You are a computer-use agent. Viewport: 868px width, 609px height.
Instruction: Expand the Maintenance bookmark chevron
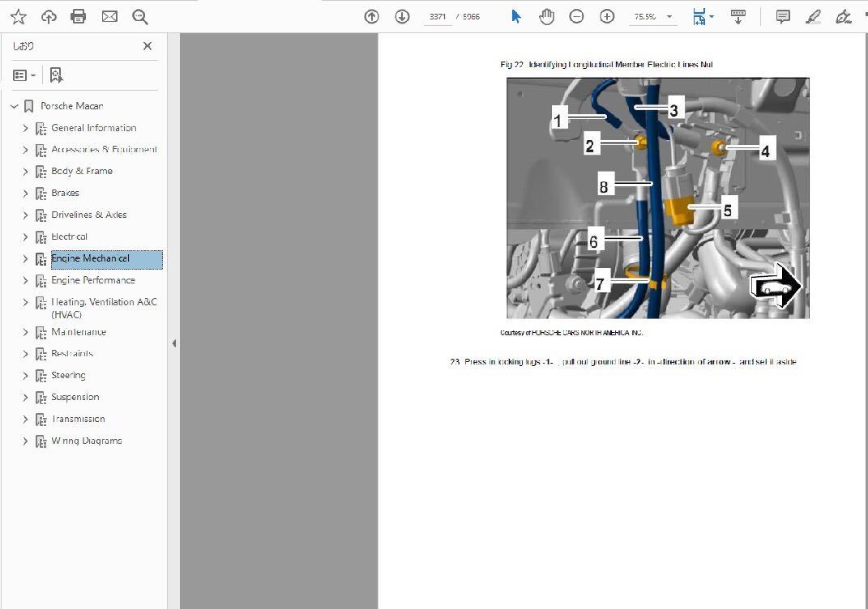pyautogui.click(x=25, y=332)
